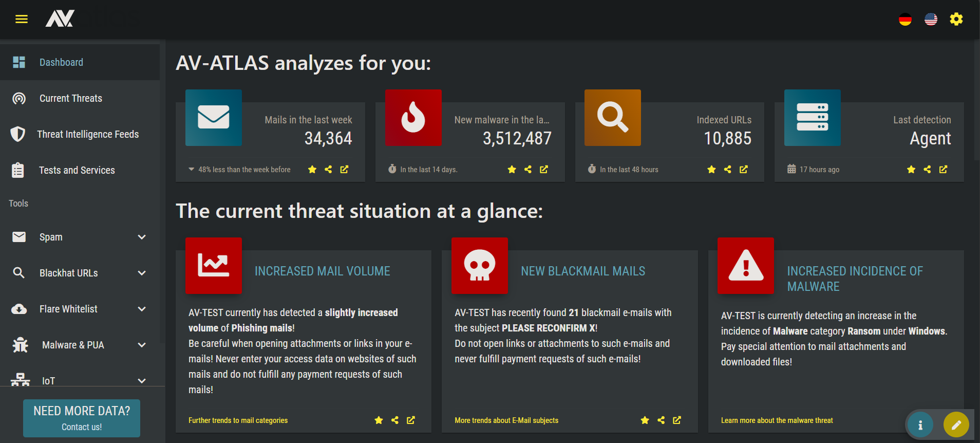Favorite the Last detection card

pyautogui.click(x=911, y=170)
